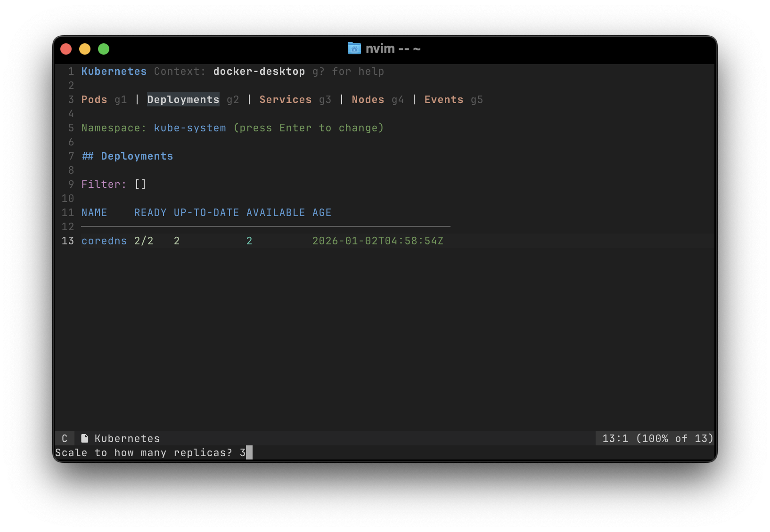This screenshot has width=770, height=532.
Task: Click the '## Deployments' heading
Action: (127, 156)
